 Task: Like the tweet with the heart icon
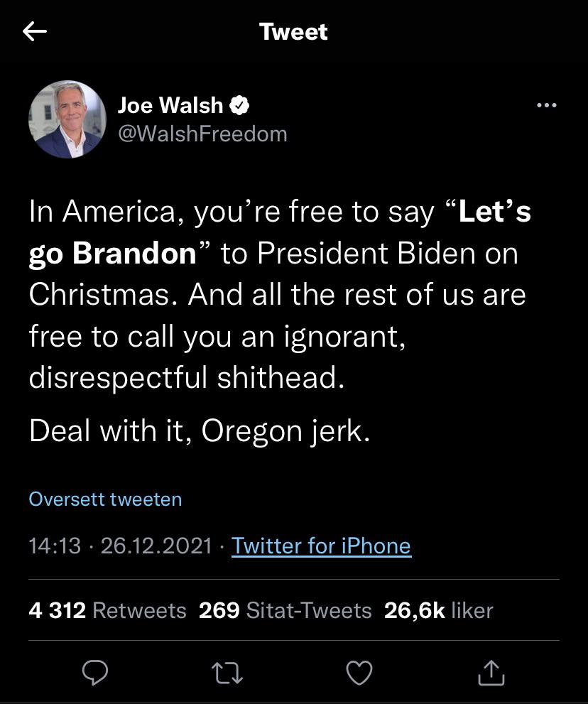click(359, 673)
